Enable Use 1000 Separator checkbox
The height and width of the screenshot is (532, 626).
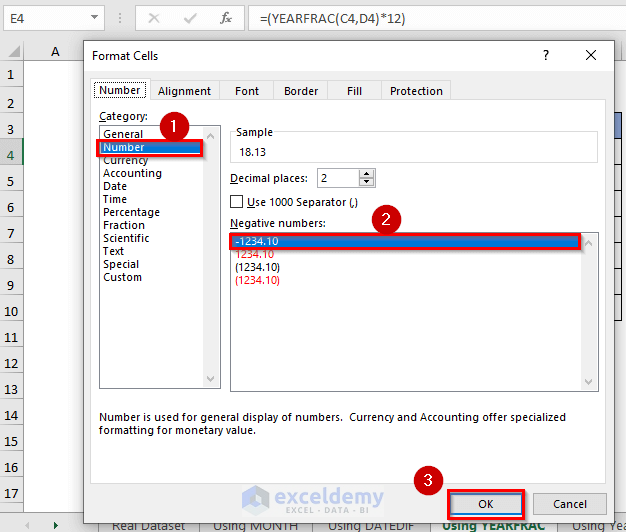[236, 202]
